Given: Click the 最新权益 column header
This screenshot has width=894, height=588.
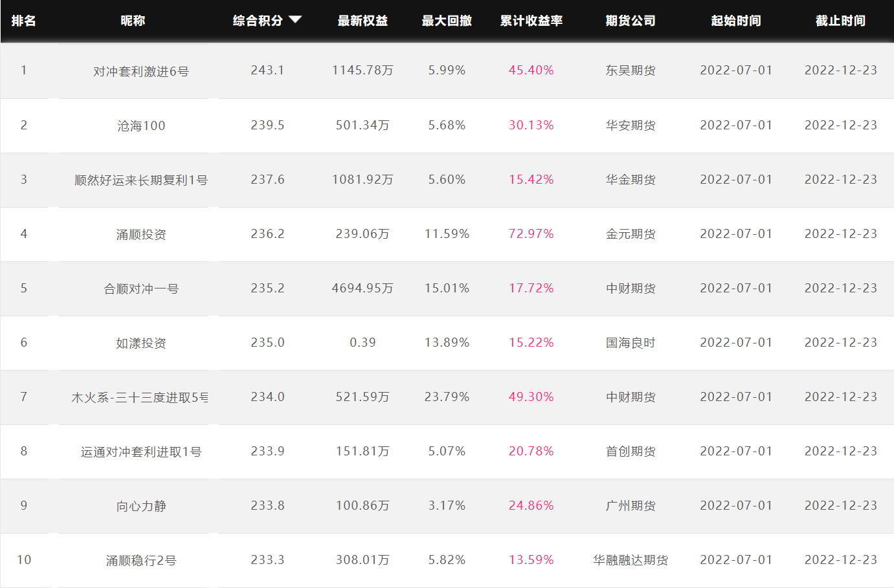Looking at the screenshot, I should pyautogui.click(x=363, y=21).
